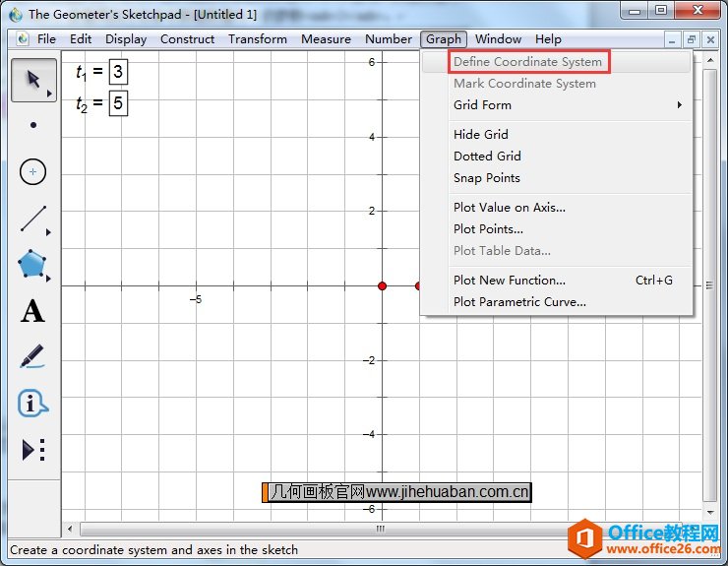
Task: Click the vertical scrollbar down arrow
Action: tap(710, 513)
